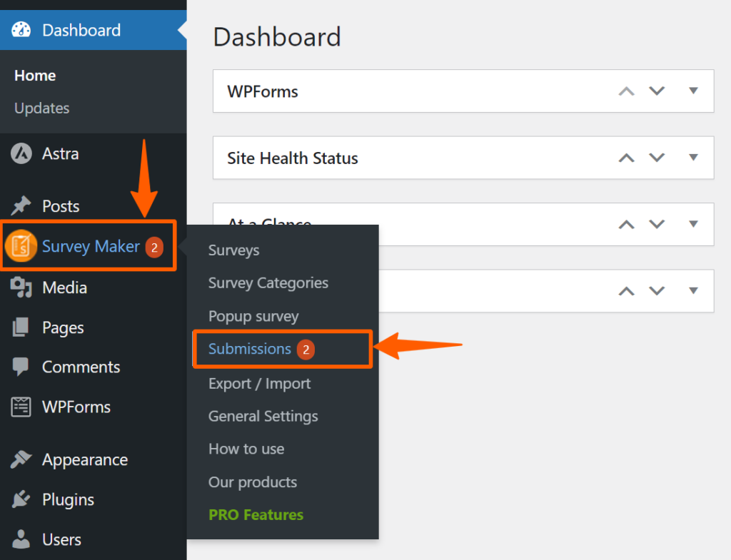
Task: Click the WPForms widget title text
Action: click(263, 91)
